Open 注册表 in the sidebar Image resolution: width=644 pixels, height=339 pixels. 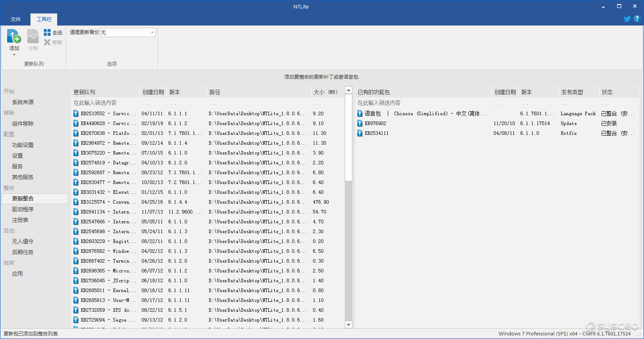click(x=20, y=220)
